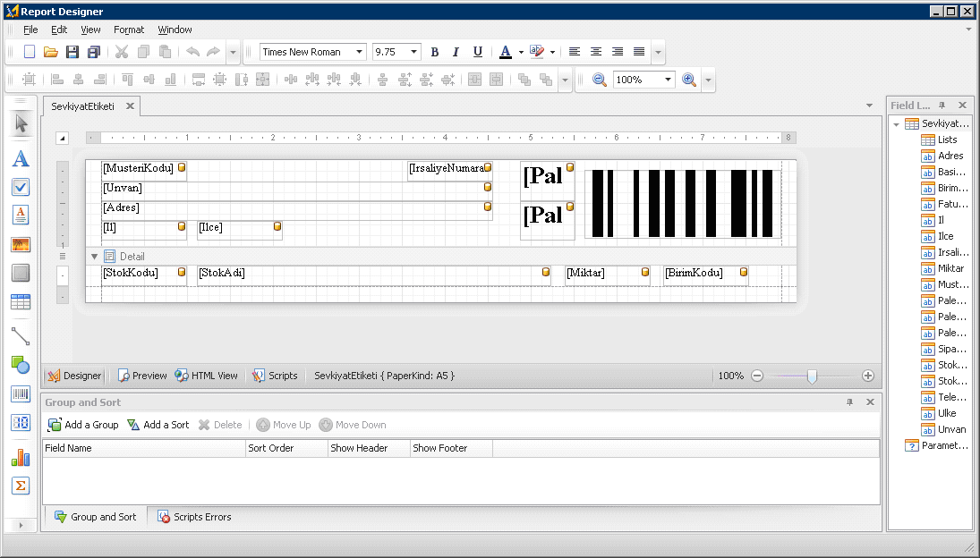Select the Miktar field in Field List
Image resolution: width=980 pixels, height=558 pixels.
(942, 268)
